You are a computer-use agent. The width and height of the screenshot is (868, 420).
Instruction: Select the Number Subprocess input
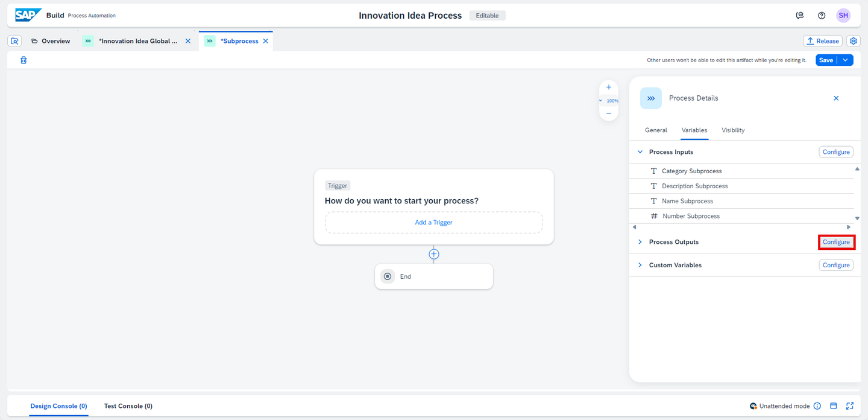pos(741,216)
